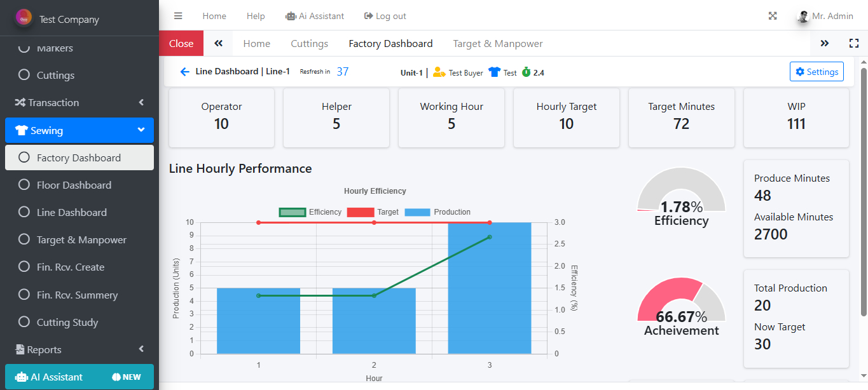The image size is (868, 390).
Task: Click the NEW brain badge on AI Assistant
Action: (x=127, y=377)
